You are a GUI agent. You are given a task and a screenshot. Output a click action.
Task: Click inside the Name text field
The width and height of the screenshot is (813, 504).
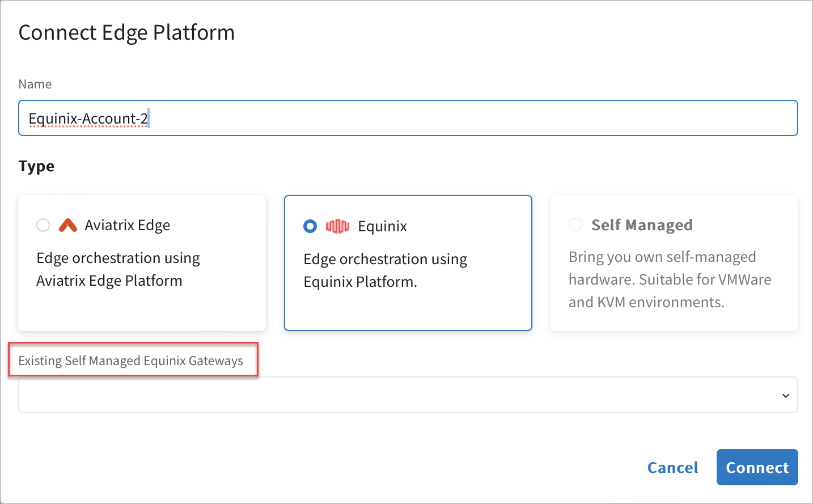[408, 118]
